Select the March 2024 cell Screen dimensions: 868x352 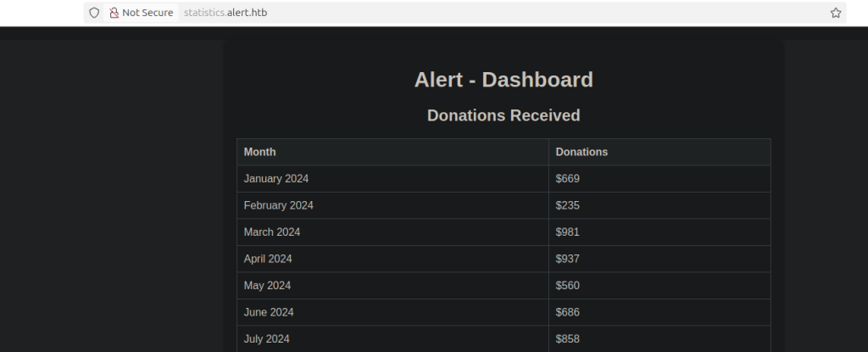click(272, 232)
